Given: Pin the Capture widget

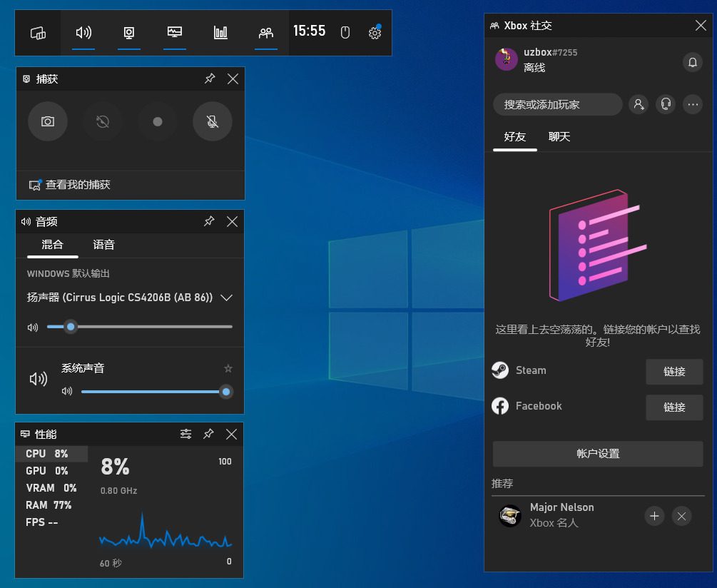Looking at the screenshot, I should (x=209, y=78).
